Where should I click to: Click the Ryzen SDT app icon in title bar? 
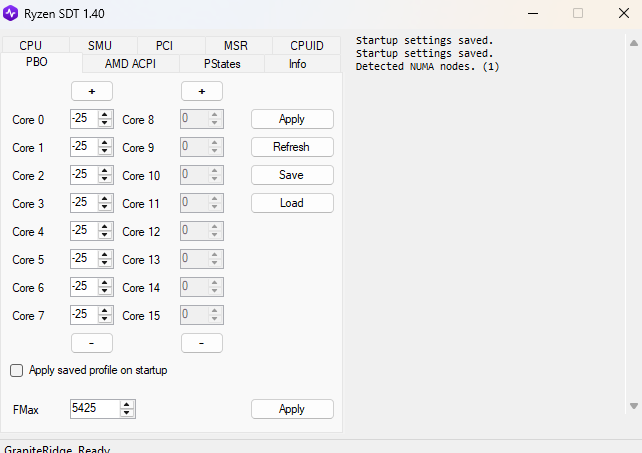[11, 14]
